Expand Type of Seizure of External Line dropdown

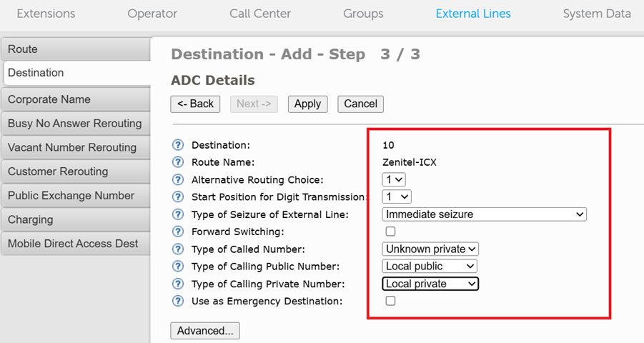(x=485, y=214)
